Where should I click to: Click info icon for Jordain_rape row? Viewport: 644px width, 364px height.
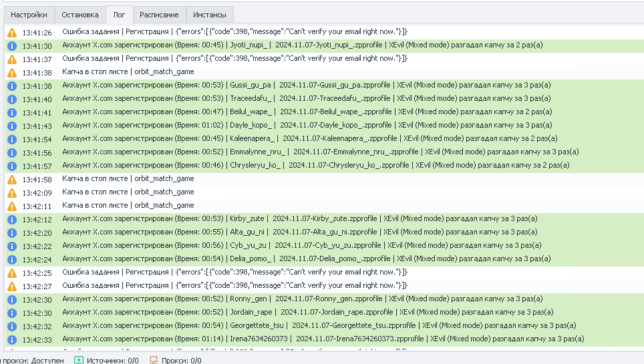click(x=12, y=313)
